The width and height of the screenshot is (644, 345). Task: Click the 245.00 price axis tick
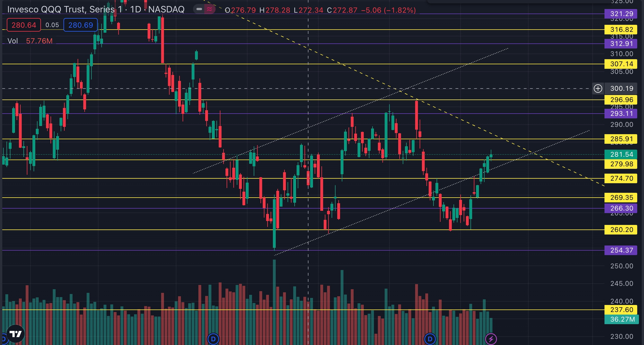click(622, 284)
